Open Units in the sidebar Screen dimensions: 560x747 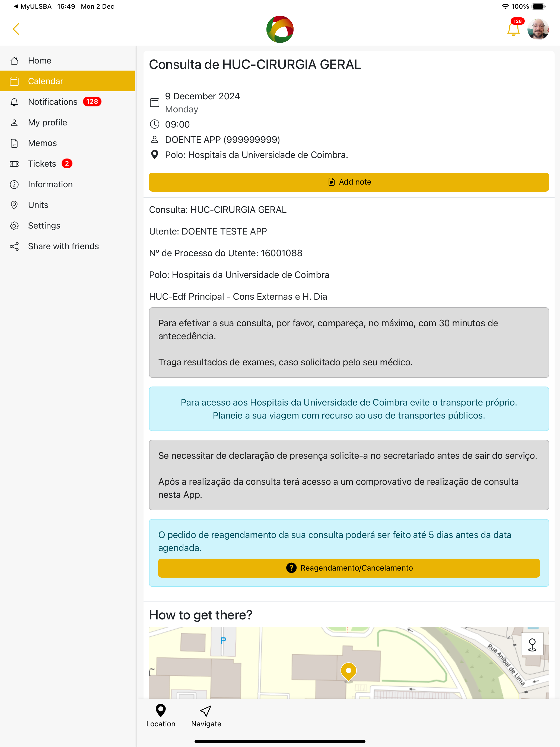coord(68,205)
